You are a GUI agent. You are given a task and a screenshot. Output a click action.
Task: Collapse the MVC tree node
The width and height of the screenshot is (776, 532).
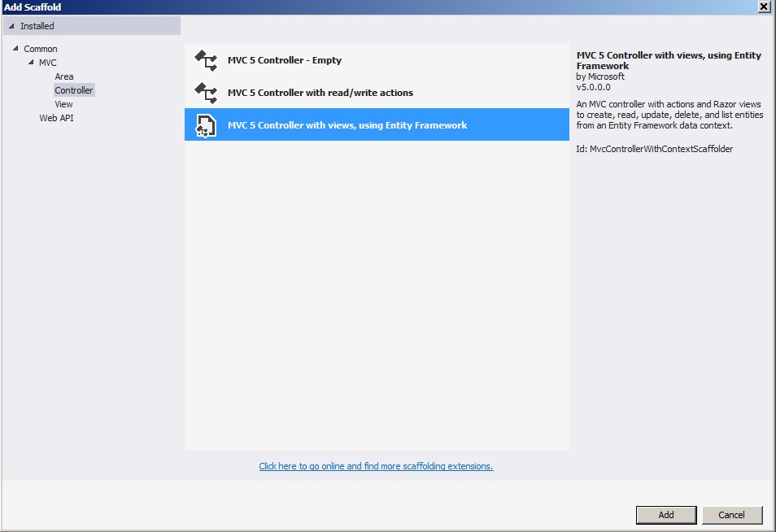(x=31, y=63)
